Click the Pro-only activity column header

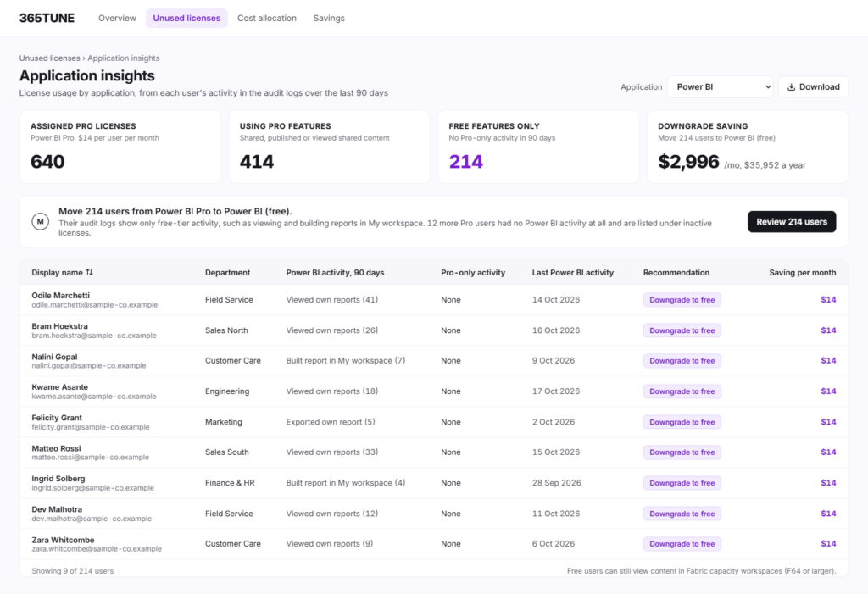point(473,272)
